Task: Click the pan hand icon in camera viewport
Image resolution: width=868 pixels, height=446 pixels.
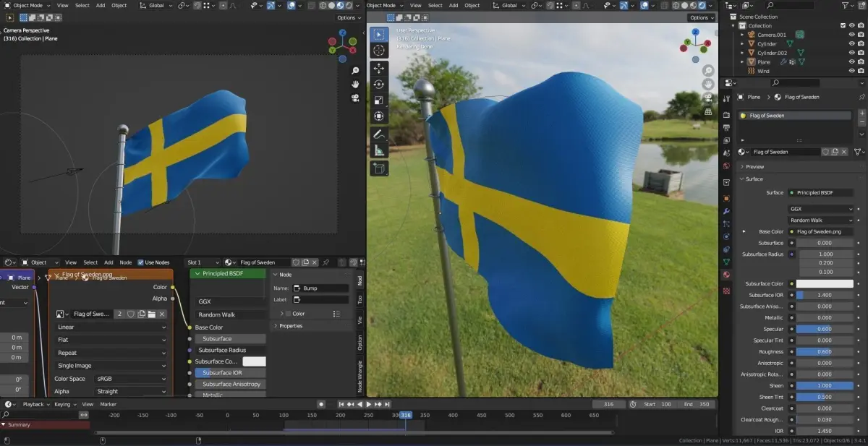Action: tap(355, 84)
